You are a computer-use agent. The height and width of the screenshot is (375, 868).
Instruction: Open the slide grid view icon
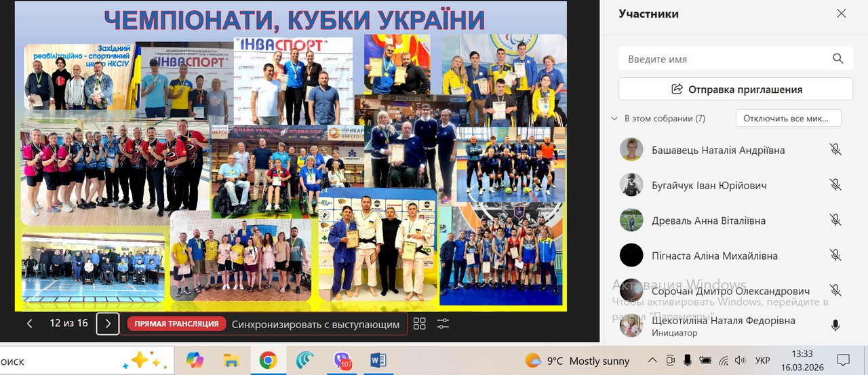tap(419, 323)
